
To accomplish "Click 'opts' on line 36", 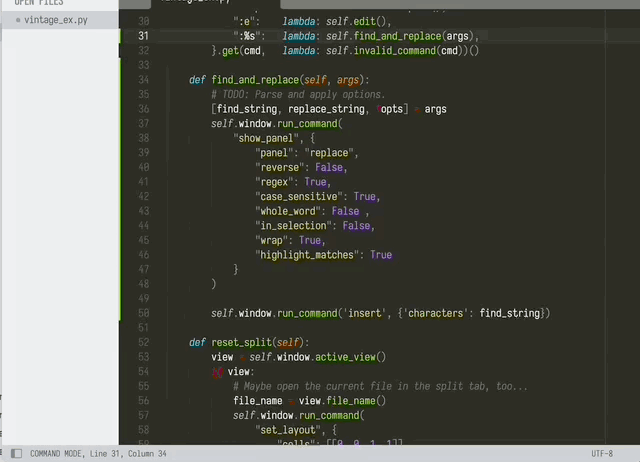I will [391, 109].
